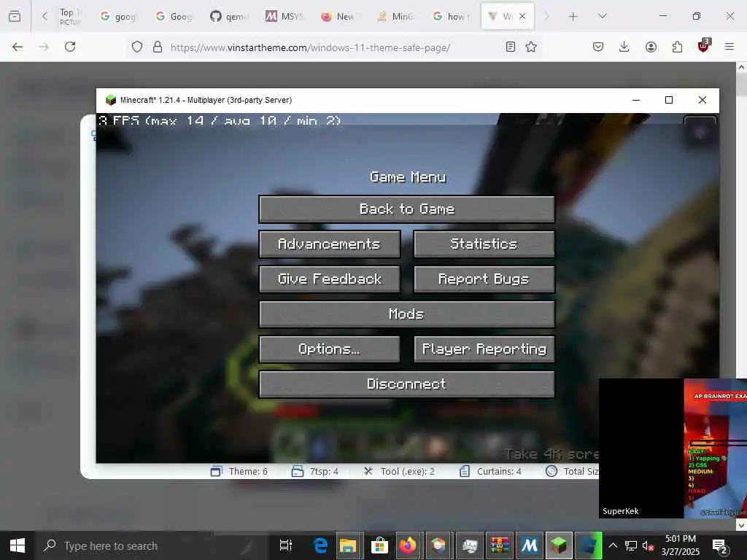Image resolution: width=747 pixels, height=560 pixels.
Task: Show hidden system tray icons
Action: coord(613,545)
